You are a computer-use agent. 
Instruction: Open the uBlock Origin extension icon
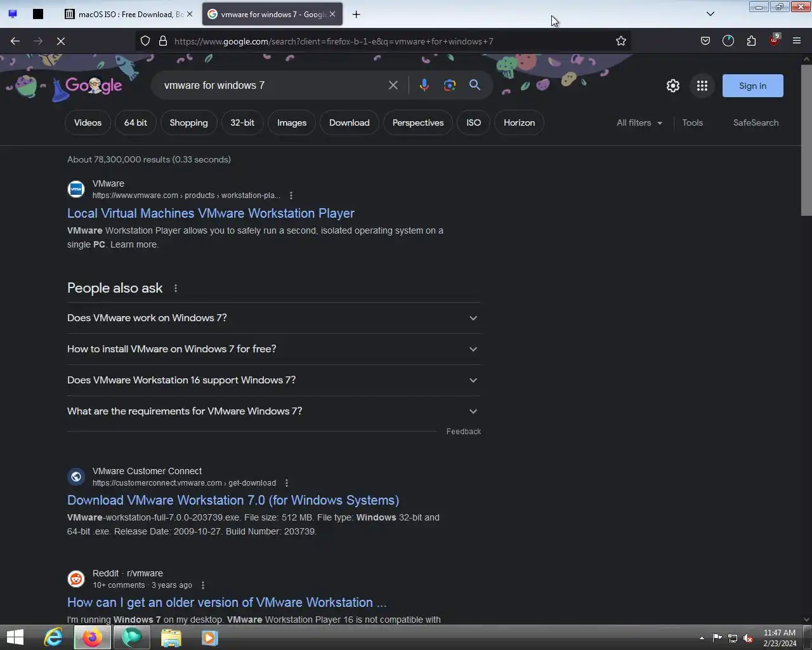click(774, 40)
